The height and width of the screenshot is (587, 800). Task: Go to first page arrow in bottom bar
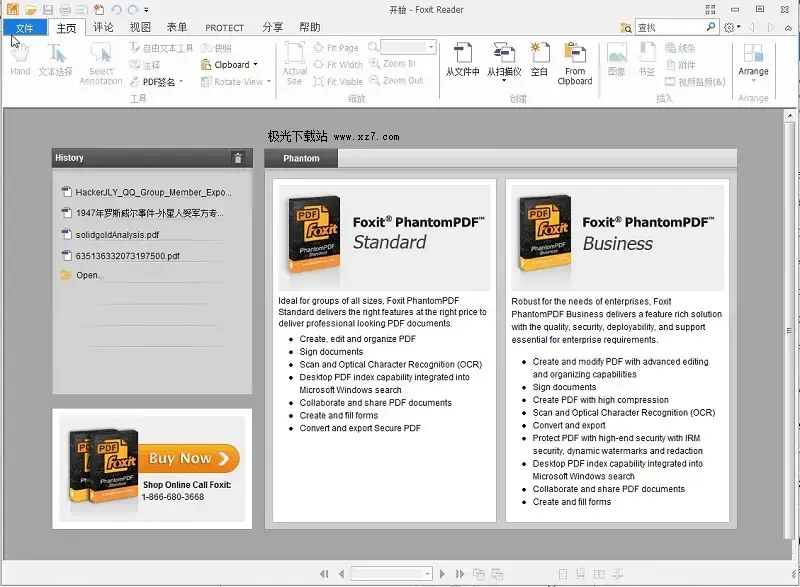click(x=324, y=574)
